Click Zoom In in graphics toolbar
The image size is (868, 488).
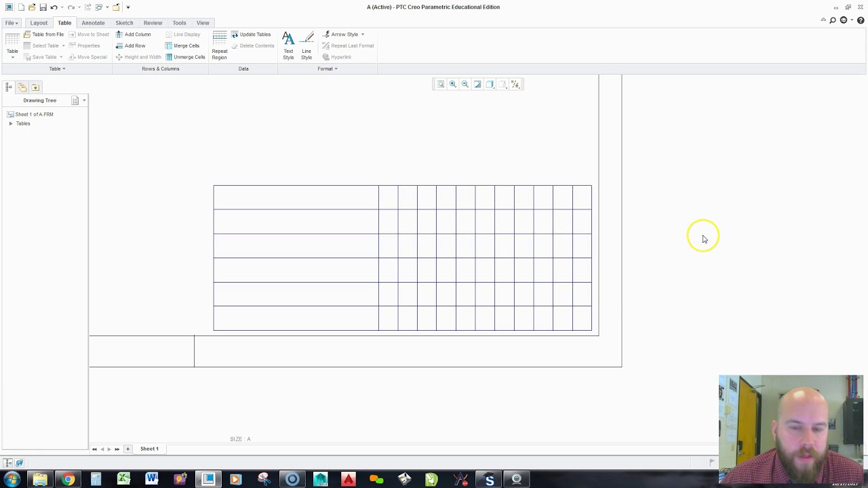453,84
